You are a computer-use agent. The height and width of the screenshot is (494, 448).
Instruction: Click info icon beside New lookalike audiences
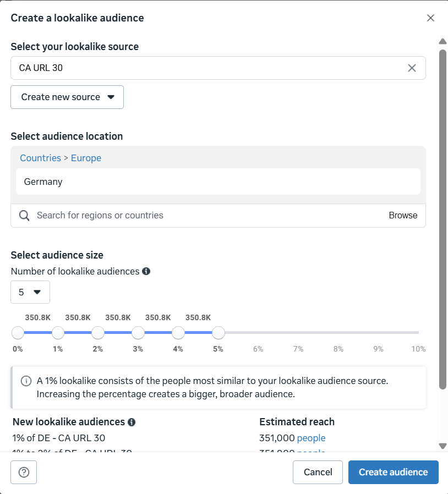132,422
